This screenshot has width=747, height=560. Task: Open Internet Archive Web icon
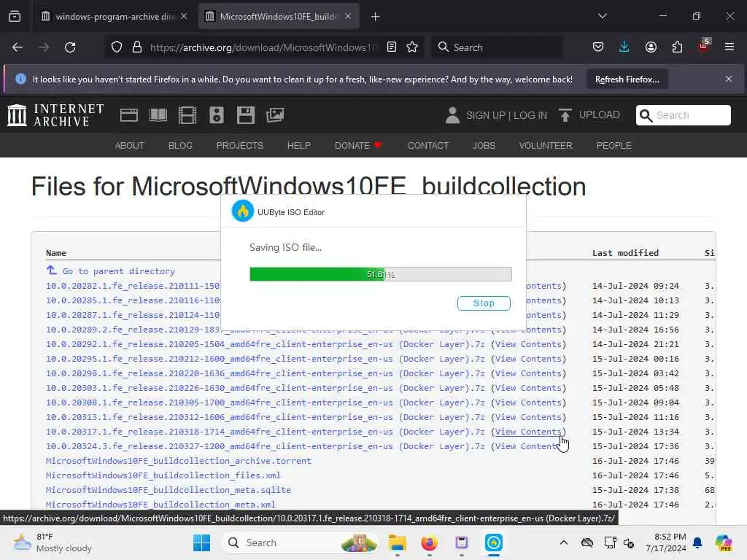click(128, 115)
